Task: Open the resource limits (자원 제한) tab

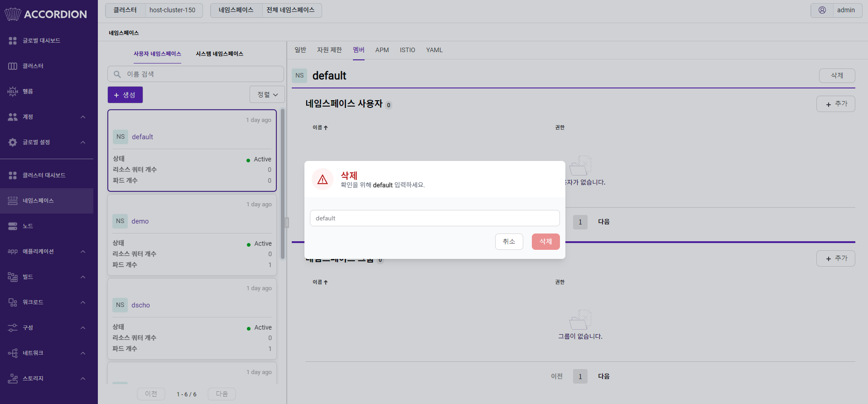Action: click(329, 50)
